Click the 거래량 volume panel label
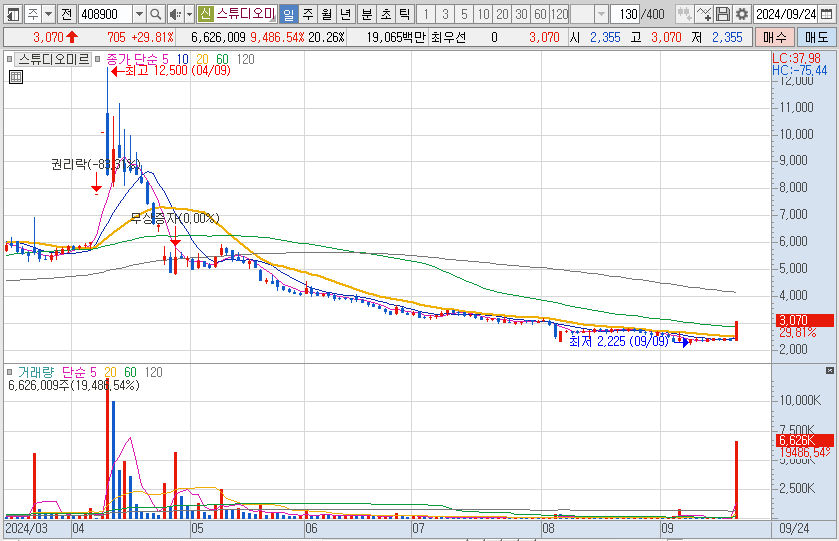This screenshot has width=839, height=541. pos(36,372)
